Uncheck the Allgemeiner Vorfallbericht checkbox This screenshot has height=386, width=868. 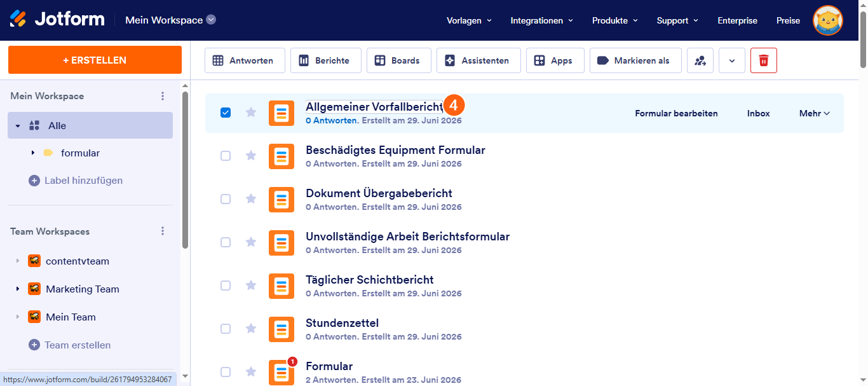[226, 113]
